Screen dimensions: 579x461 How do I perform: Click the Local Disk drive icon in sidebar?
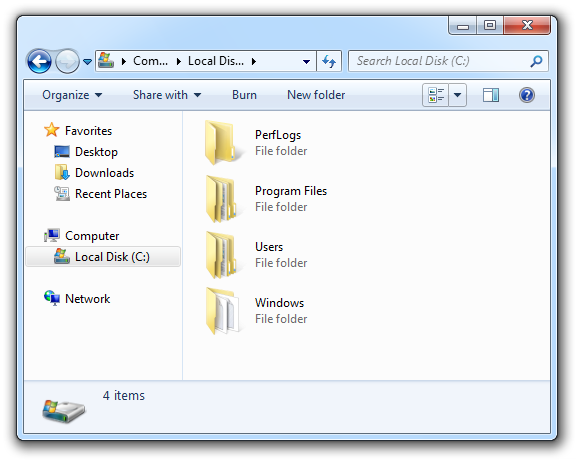coord(62,256)
